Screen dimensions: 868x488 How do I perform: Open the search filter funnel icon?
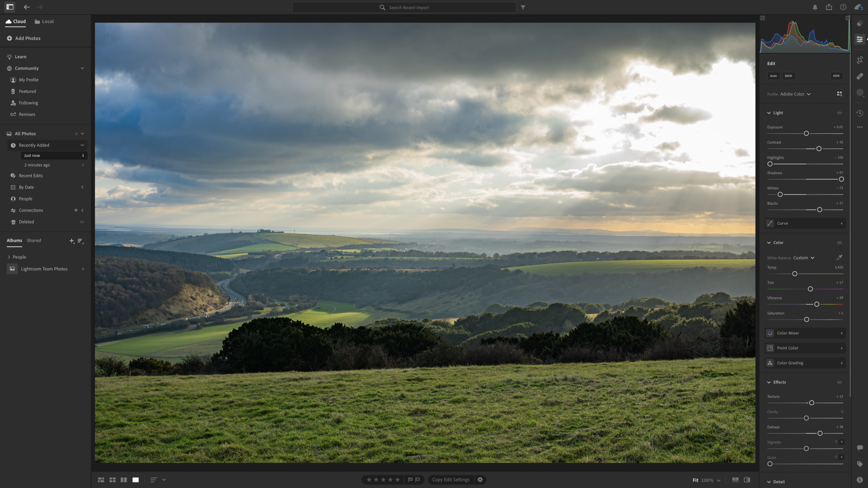pyautogui.click(x=523, y=7)
